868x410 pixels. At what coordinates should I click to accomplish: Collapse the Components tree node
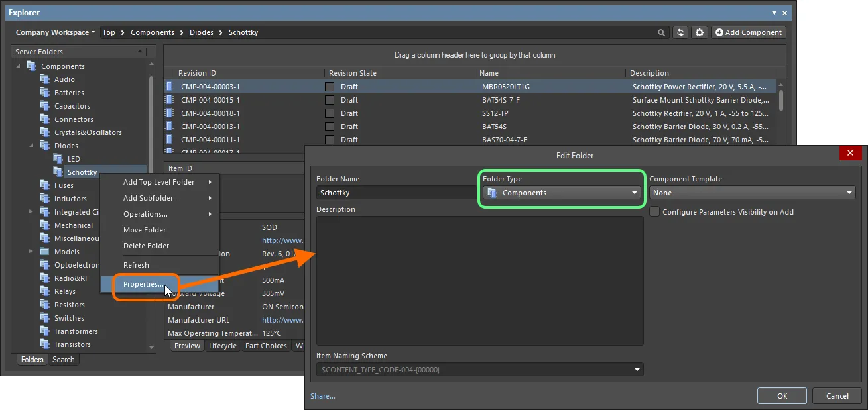[18, 66]
